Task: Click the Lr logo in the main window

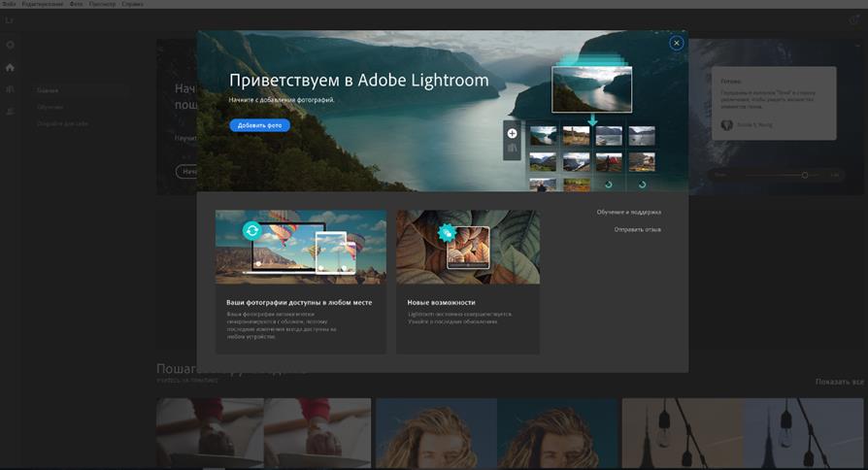Action: [10, 20]
